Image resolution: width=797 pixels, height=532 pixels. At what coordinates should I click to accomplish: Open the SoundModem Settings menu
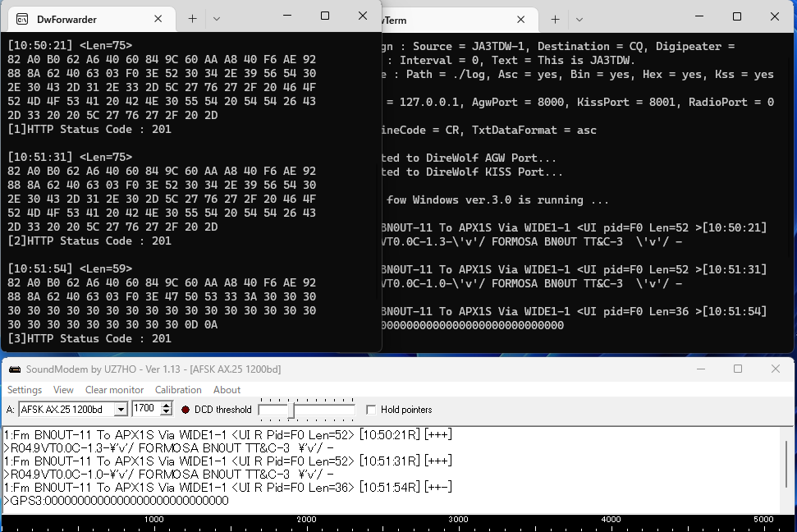(25, 390)
